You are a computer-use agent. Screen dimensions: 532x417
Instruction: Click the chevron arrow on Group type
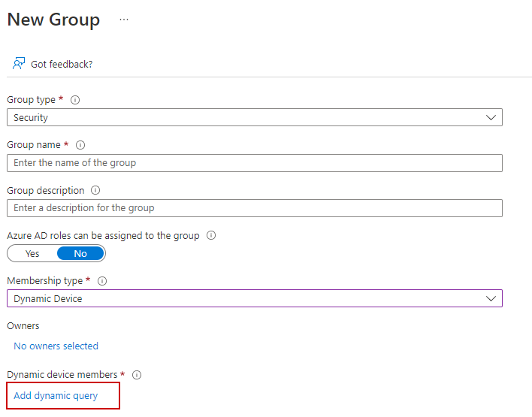(x=491, y=118)
